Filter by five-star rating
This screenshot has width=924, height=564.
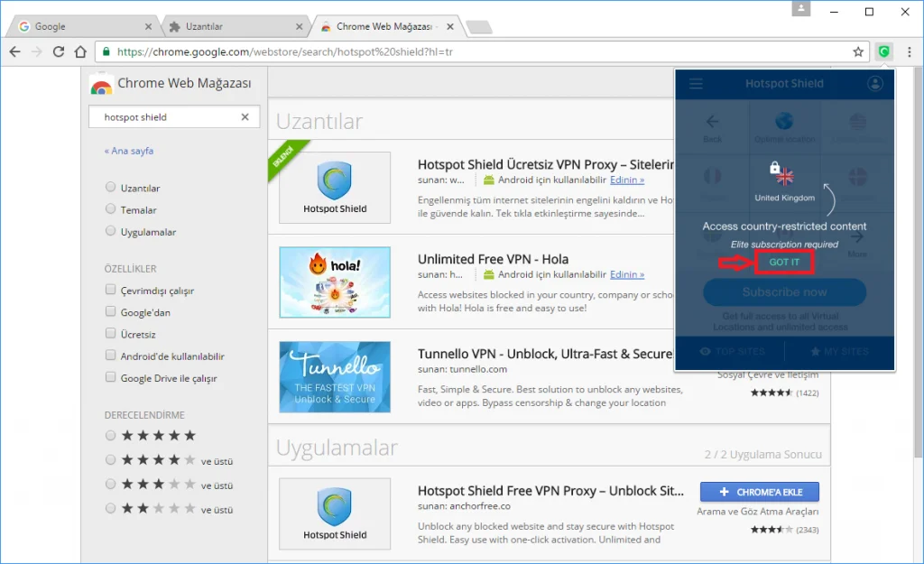coord(111,435)
